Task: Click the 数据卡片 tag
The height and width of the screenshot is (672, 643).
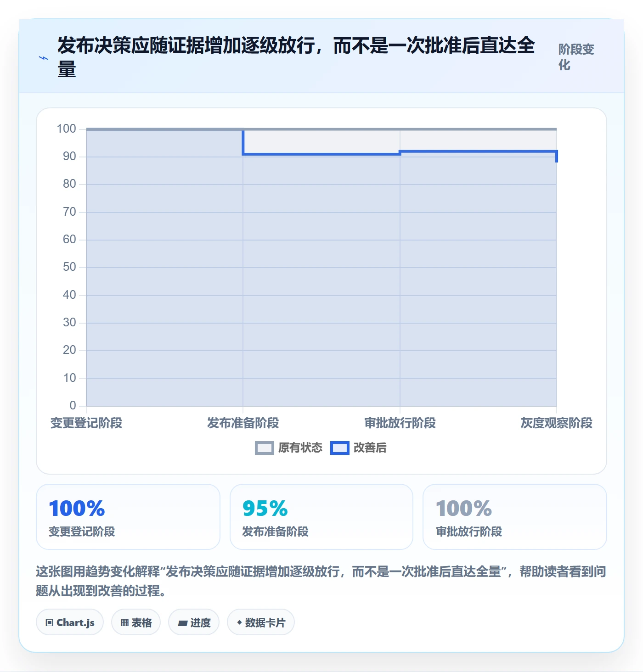Action: point(261,622)
